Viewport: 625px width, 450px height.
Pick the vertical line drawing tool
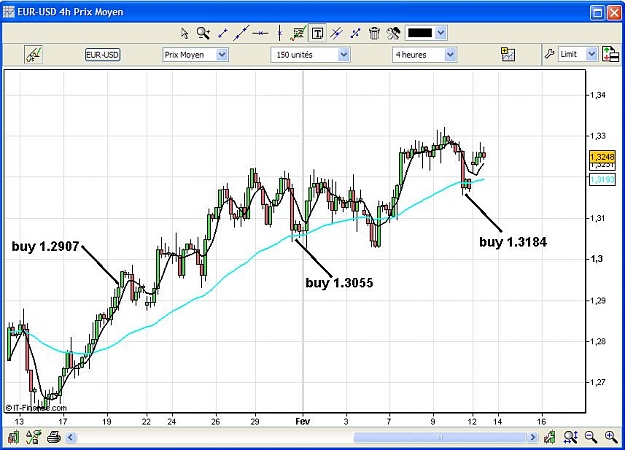pos(280,33)
